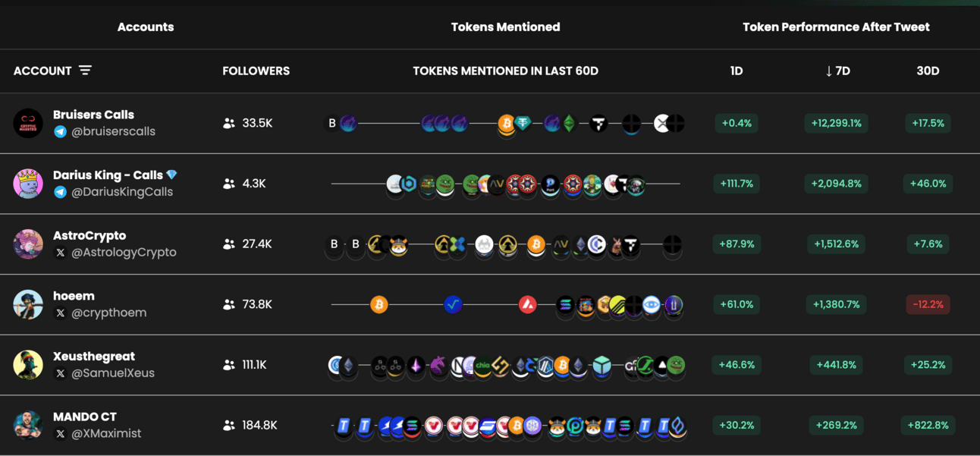Screen dimensions: 980x456
Task: Select the Tokens Mentioned header section
Action: pyautogui.click(x=505, y=27)
